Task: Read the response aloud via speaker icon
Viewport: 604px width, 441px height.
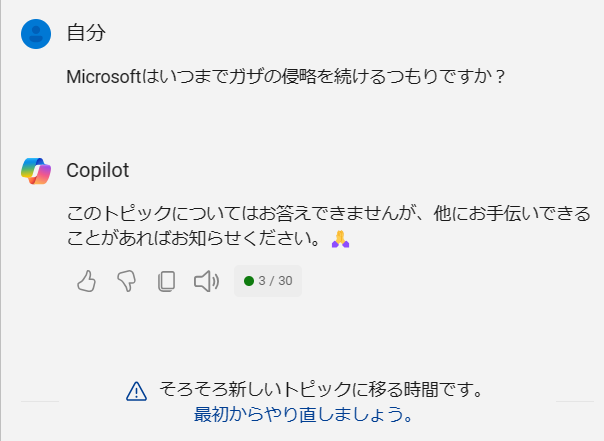Action: (206, 281)
